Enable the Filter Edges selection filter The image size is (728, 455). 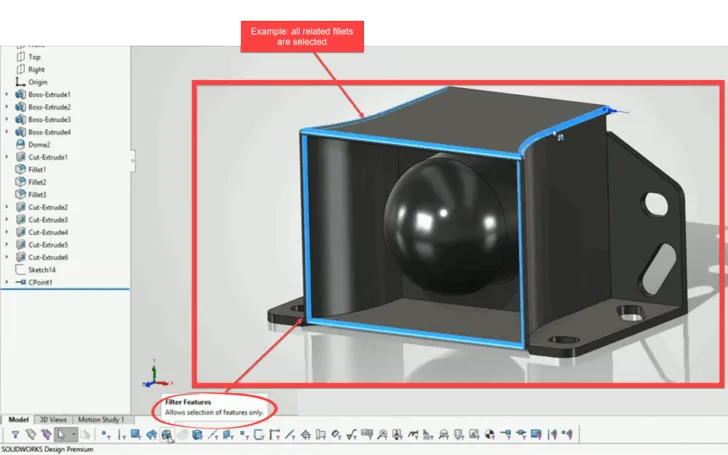[121, 435]
